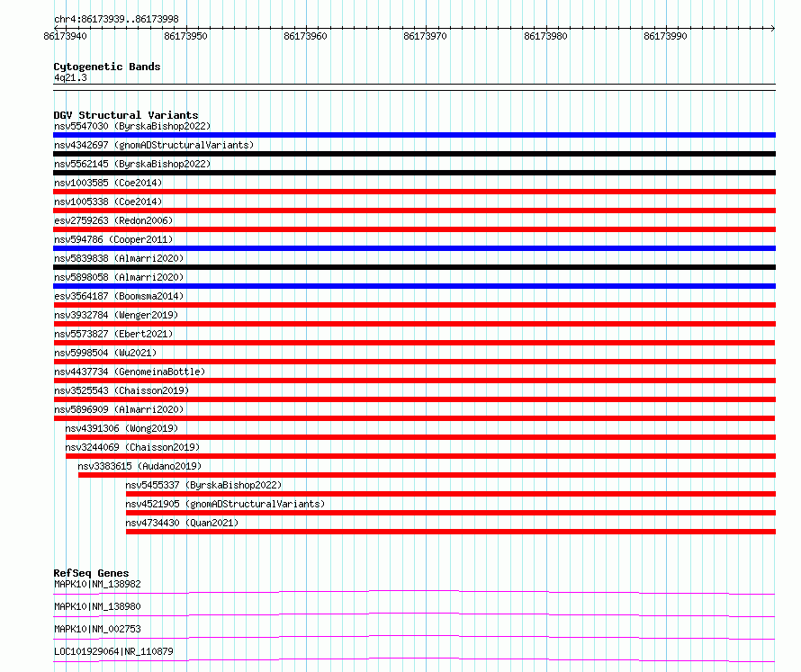
Task: Click the 86173950 ruler position label
Action: [x=185, y=36]
